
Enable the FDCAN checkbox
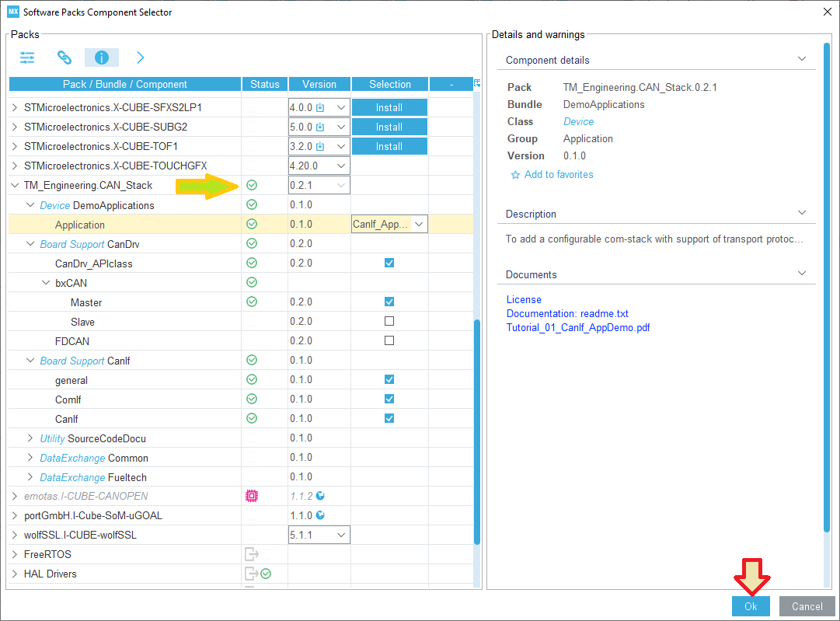coord(389,340)
